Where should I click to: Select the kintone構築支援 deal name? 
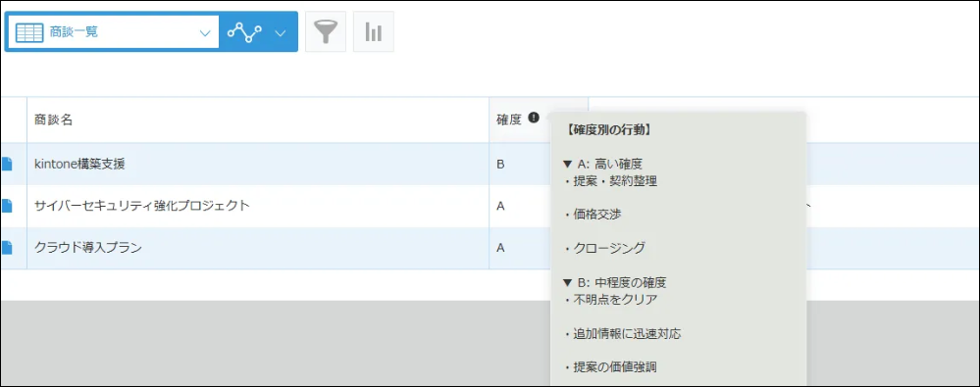click(x=79, y=165)
